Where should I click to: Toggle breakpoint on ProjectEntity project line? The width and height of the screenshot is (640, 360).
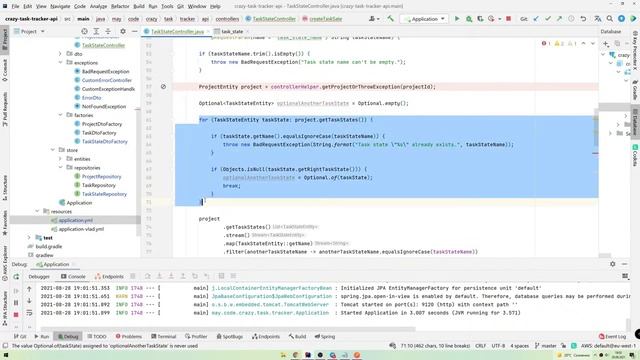coord(163,87)
